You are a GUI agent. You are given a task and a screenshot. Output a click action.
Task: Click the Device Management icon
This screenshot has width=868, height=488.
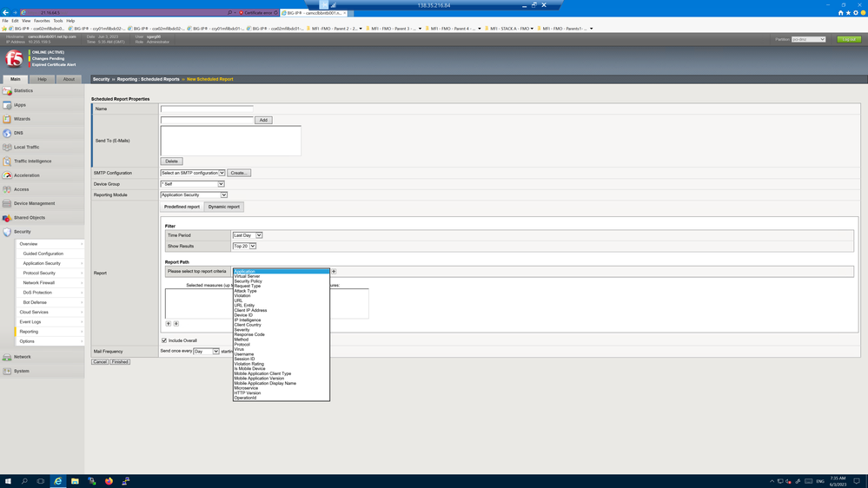point(7,203)
